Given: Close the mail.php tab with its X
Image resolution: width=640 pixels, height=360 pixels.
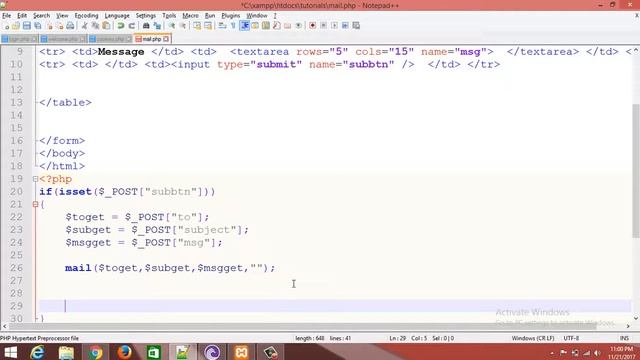Looking at the screenshot, I should click(166, 39).
